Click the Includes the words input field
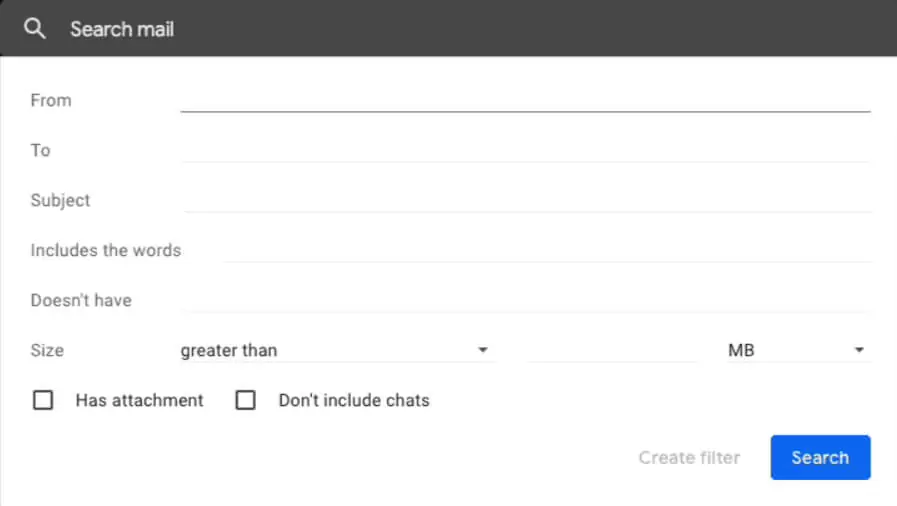 point(547,250)
